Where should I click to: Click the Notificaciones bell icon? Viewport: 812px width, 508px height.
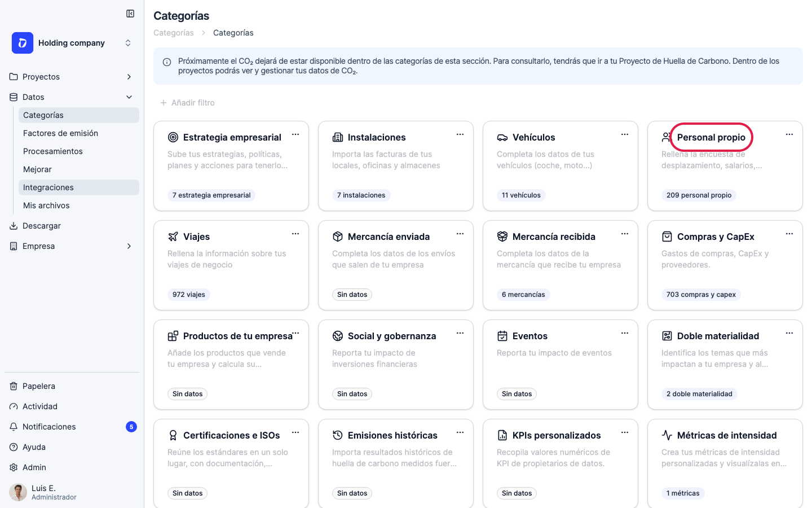coord(14,427)
